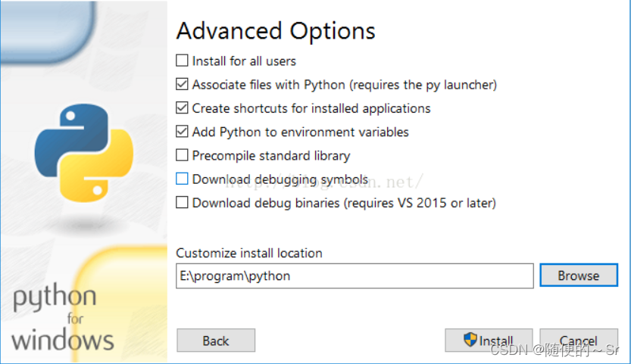Toggle Create shortcuts for installed applications
Viewport: 631px width, 364px height.
182,107
